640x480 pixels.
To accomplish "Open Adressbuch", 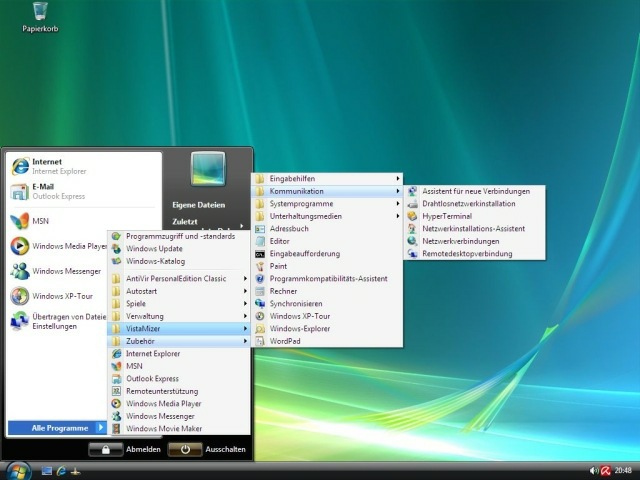I will 327,229.
